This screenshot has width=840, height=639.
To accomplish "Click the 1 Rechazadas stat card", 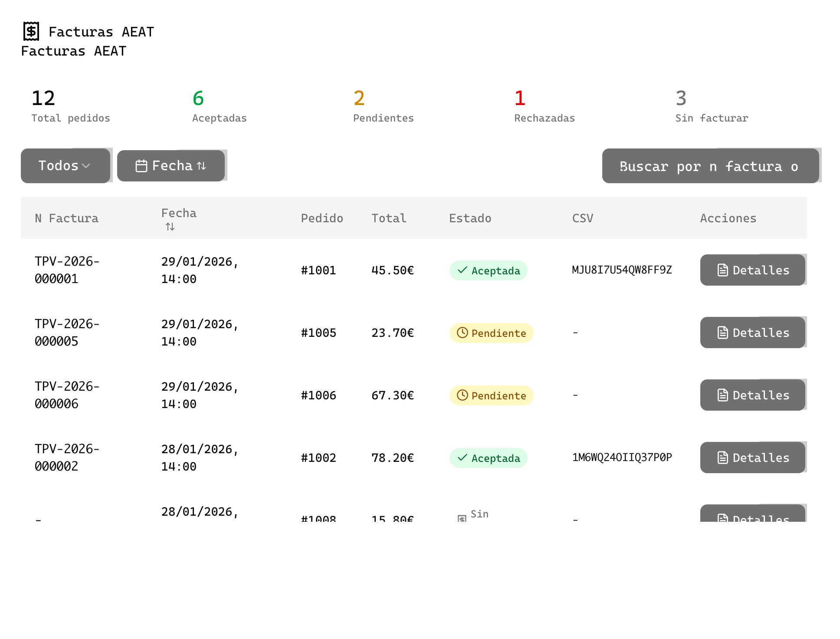I will pyautogui.click(x=544, y=106).
